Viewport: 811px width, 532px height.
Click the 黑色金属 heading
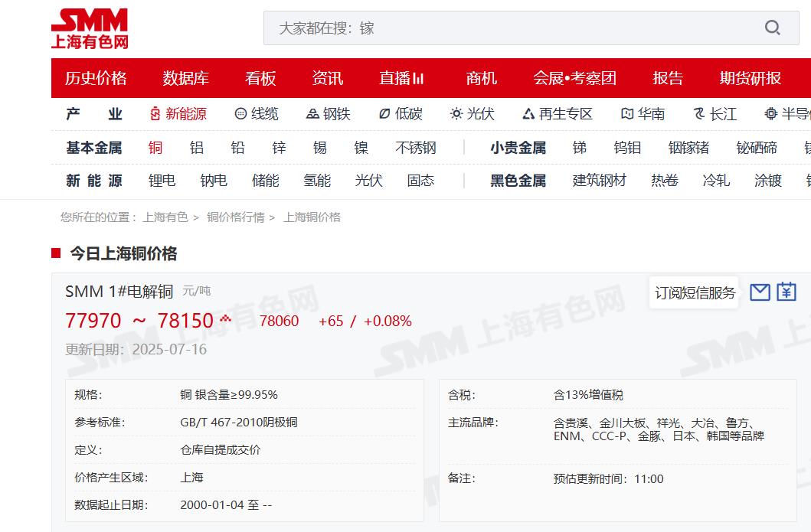coord(518,181)
